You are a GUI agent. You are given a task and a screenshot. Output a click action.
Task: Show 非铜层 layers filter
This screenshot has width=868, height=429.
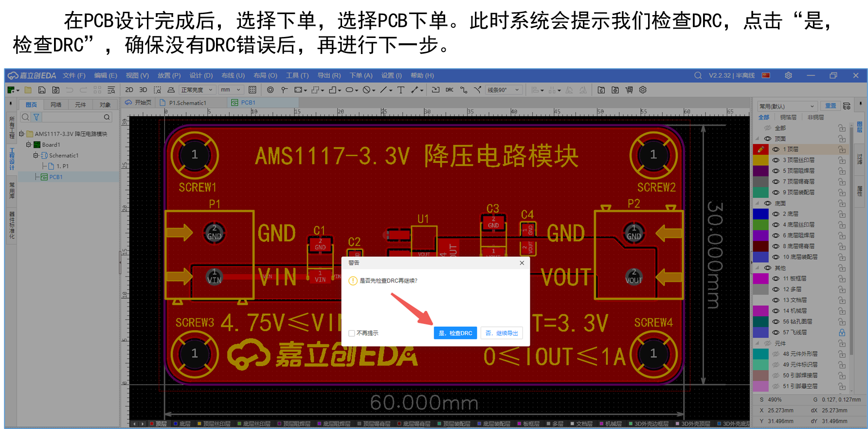(815, 117)
